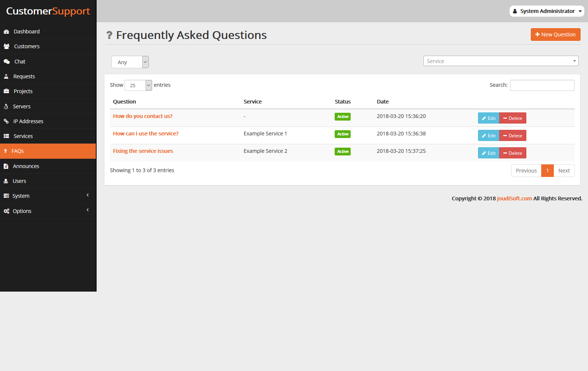The width and height of the screenshot is (588, 371).
Task: Create a New Question
Action: 555,35
